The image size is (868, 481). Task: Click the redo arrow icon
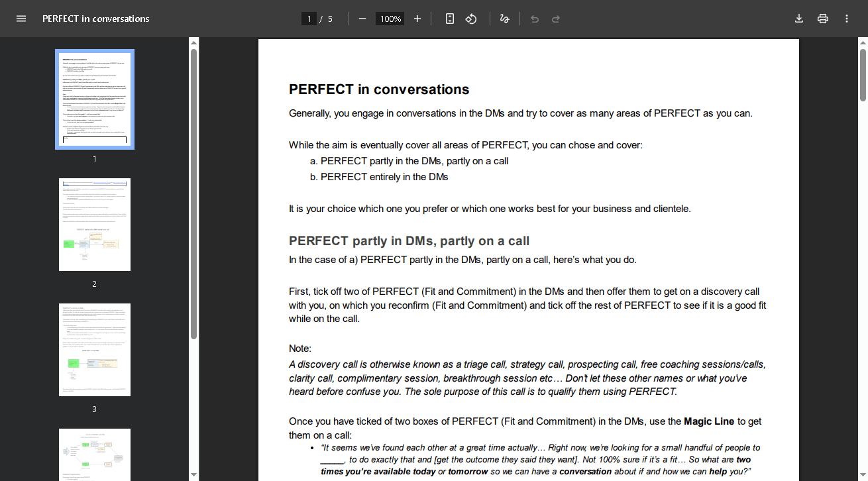click(556, 19)
